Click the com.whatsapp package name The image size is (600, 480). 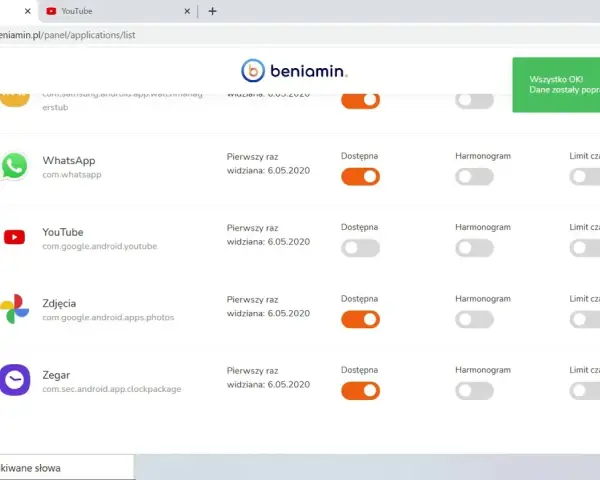pos(72,175)
